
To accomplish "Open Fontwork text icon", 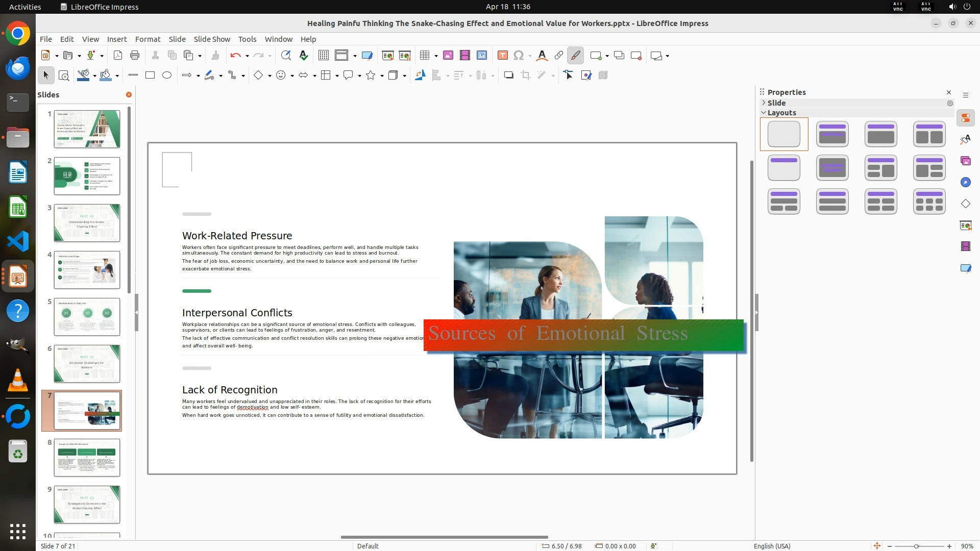I will pyautogui.click(x=542, y=56).
